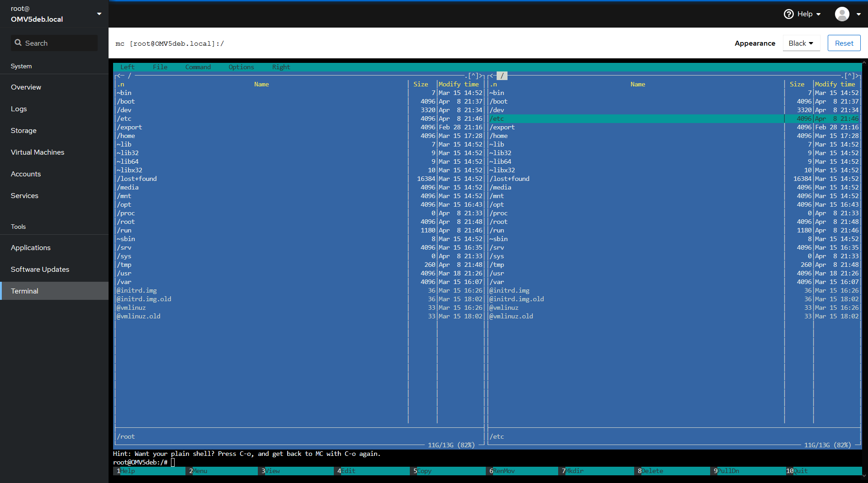
Task: Select /boot in the left panel
Action: coord(299,101)
